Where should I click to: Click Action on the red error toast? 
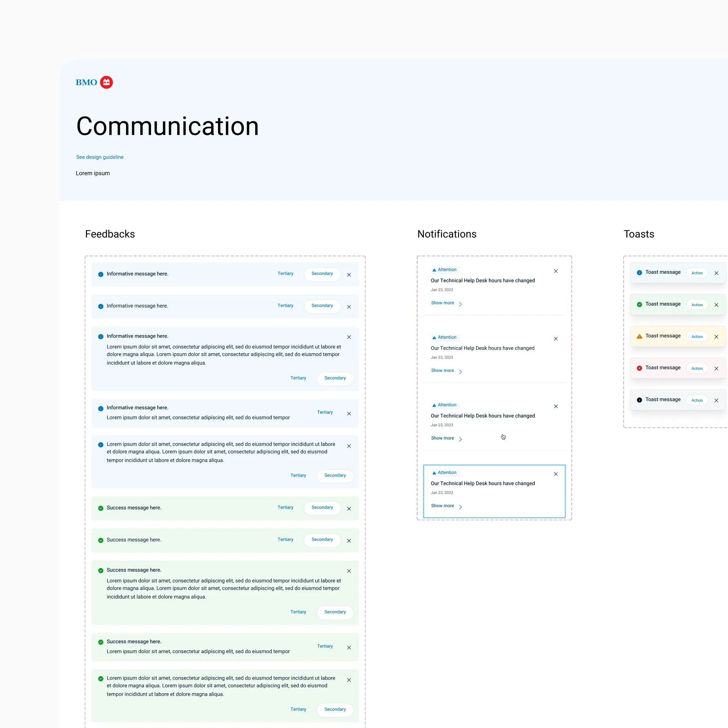(697, 368)
